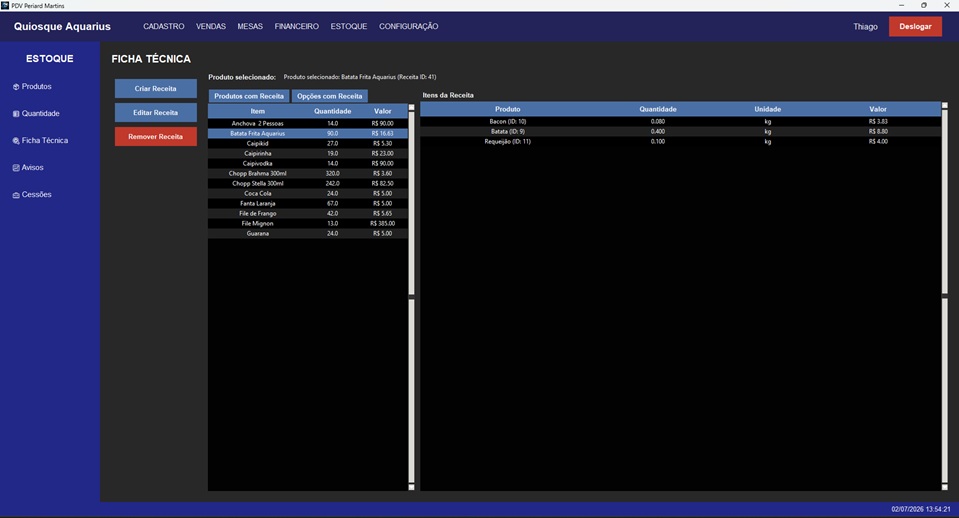Go to Cessões in the sidebar
Image resolution: width=959 pixels, height=518 pixels.
click(37, 194)
